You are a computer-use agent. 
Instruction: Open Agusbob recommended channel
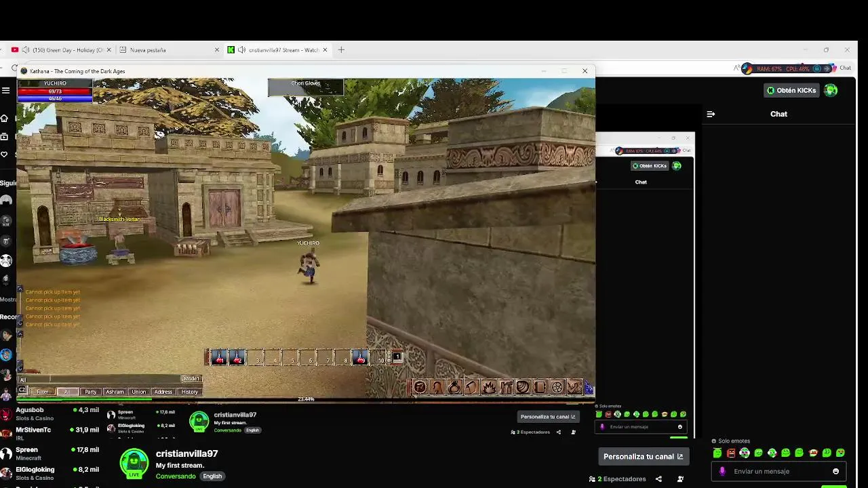pyautogui.click(x=50, y=413)
